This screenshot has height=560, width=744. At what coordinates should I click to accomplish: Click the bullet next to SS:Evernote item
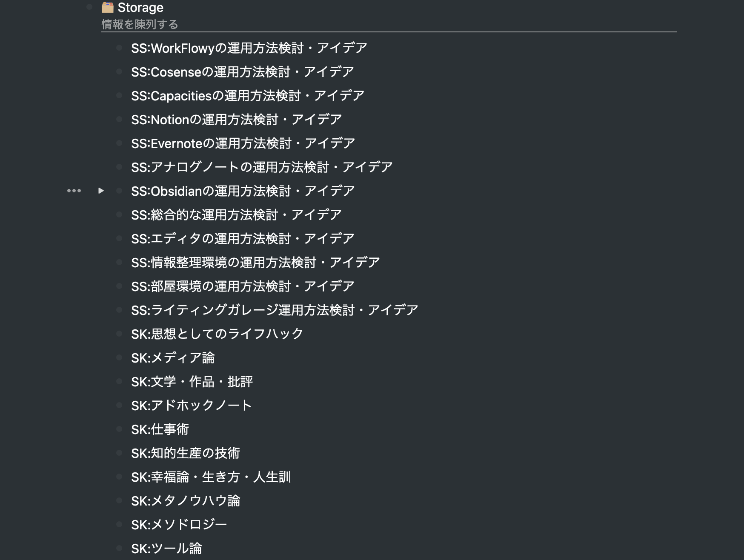(120, 143)
